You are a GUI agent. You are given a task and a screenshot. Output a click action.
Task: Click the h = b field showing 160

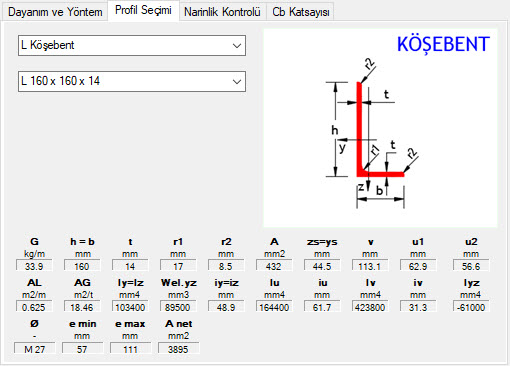pyautogui.click(x=82, y=266)
